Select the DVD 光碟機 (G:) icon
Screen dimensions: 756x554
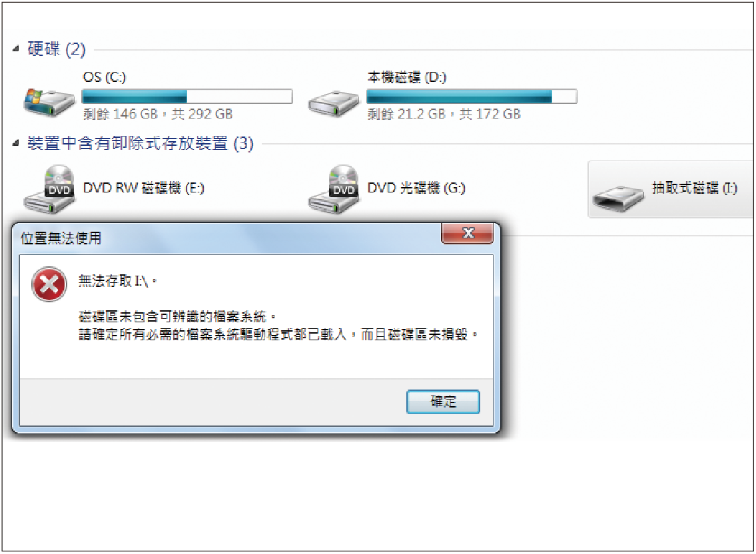334,189
